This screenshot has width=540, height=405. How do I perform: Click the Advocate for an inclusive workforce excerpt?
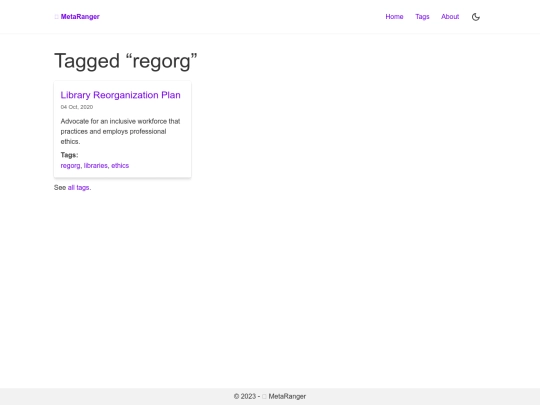(x=121, y=131)
